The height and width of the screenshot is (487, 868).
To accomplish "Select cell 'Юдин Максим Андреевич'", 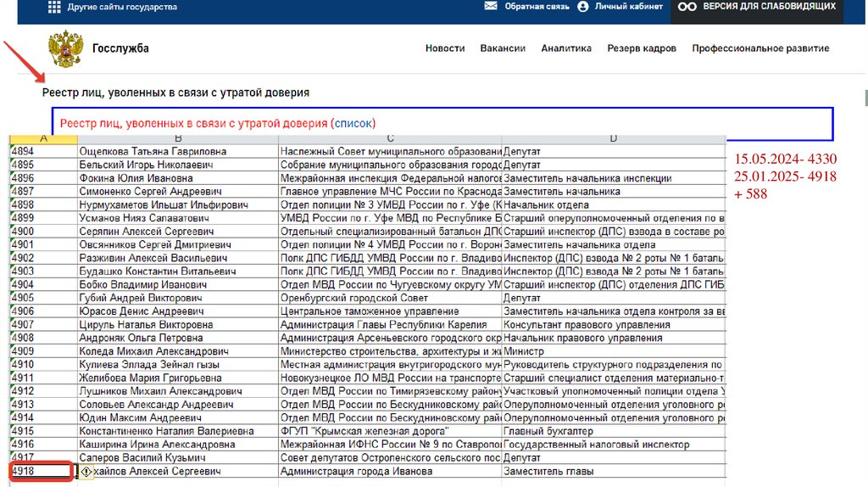I will (x=178, y=417).
